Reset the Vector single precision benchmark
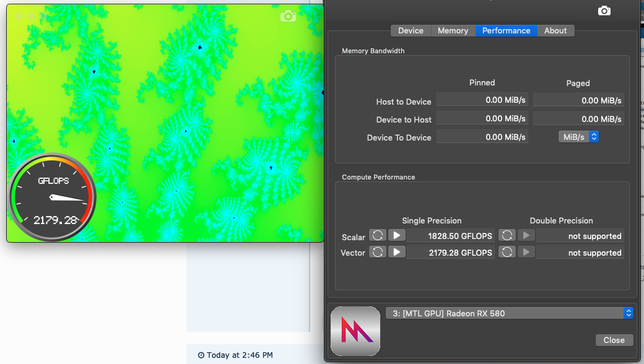644x364 pixels. coord(378,251)
